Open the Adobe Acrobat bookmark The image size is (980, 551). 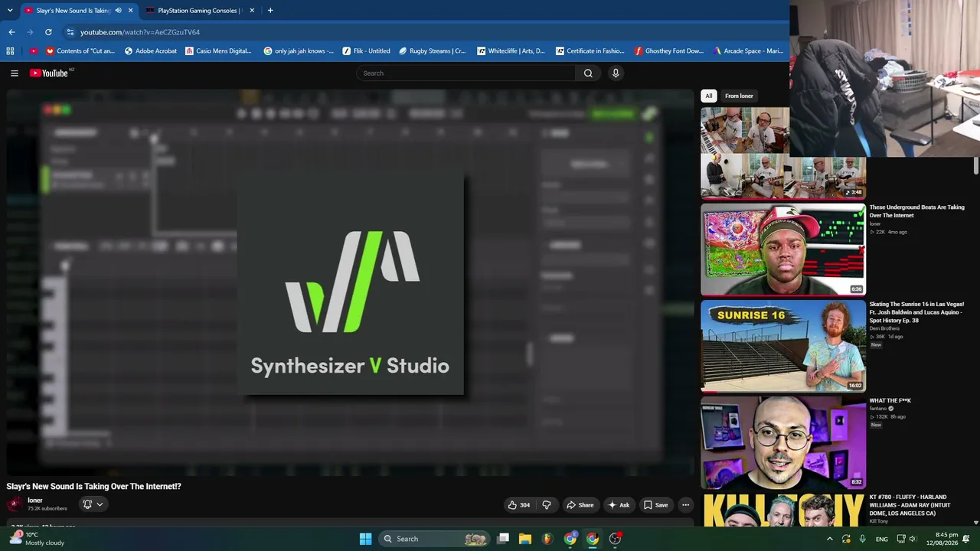point(151,51)
